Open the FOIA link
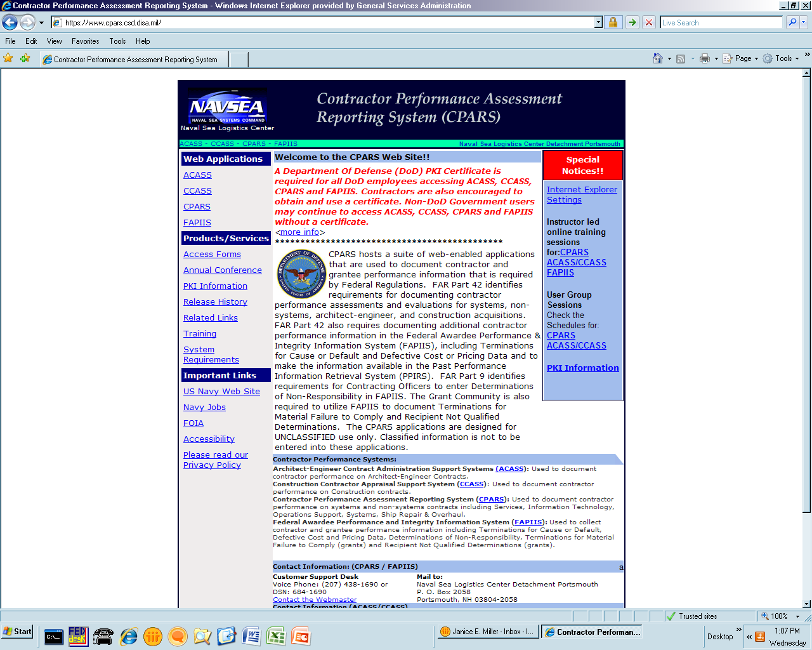The width and height of the screenshot is (812, 650). (x=193, y=423)
